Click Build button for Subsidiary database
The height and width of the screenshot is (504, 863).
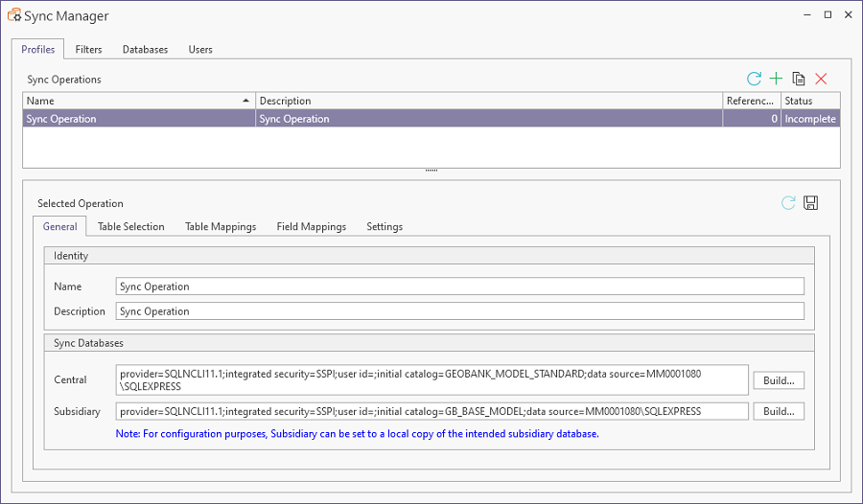coord(779,411)
